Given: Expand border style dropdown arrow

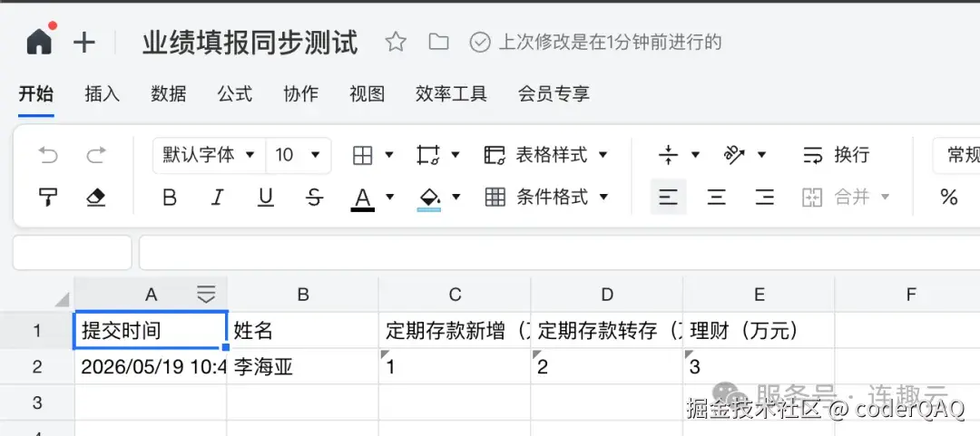Looking at the screenshot, I should tap(456, 155).
